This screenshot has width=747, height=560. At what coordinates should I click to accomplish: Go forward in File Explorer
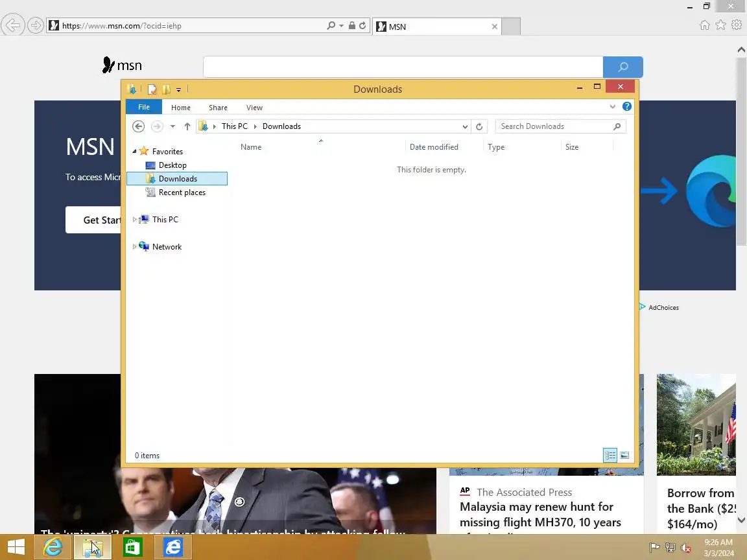[157, 126]
